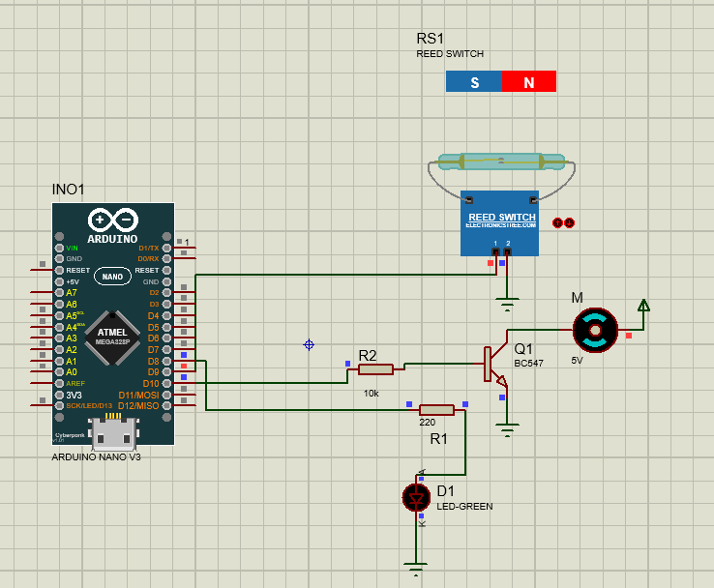This screenshot has height=588, width=714.
Task: Click the D9 pin on Arduino Nano
Action: click(166, 371)
